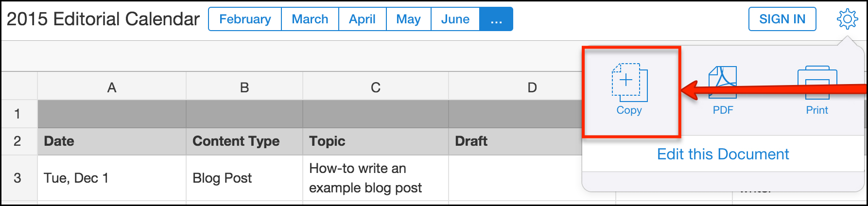Click the Content Type header cell
Image resolution: width=868 pixels, height=206 pixels.
pyautogui.click(x=236, y=141)
